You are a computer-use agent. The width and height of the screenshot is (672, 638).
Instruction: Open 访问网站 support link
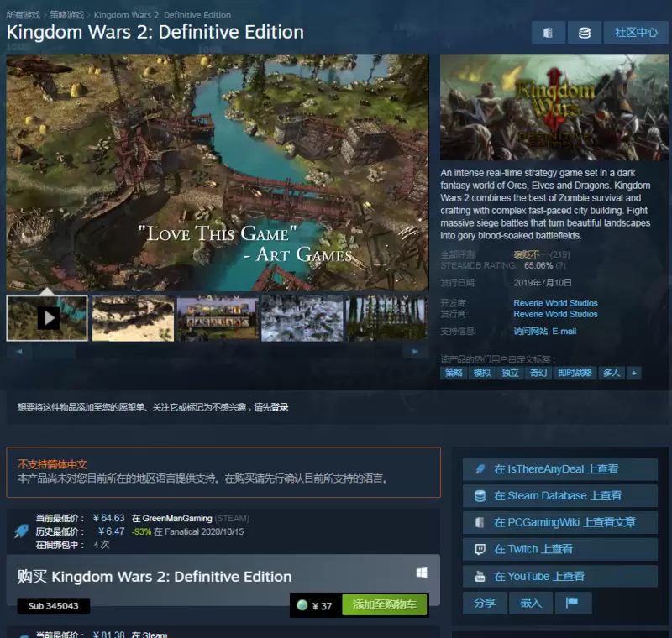pyautogui.click(x=531, y=332)
